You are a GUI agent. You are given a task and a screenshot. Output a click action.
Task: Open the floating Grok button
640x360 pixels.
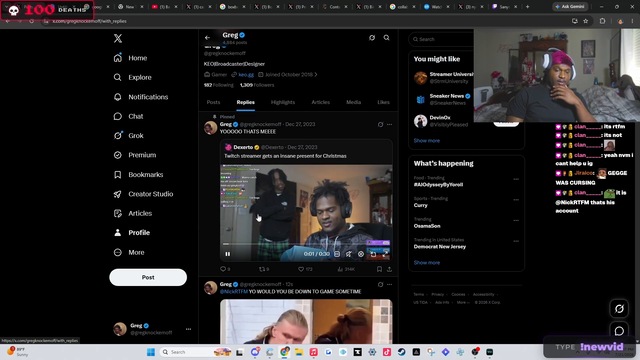pyautogui.click(x=619, y=309)
